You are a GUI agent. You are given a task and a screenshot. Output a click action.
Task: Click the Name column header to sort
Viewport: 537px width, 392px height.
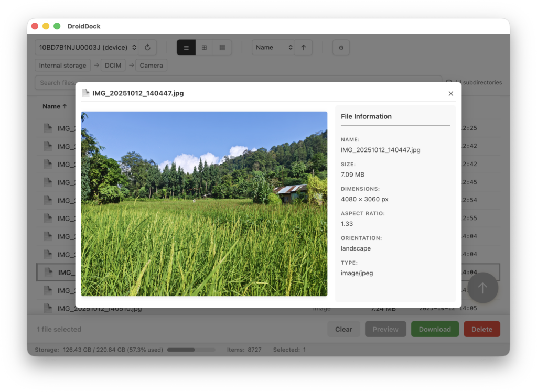[55, 106]
